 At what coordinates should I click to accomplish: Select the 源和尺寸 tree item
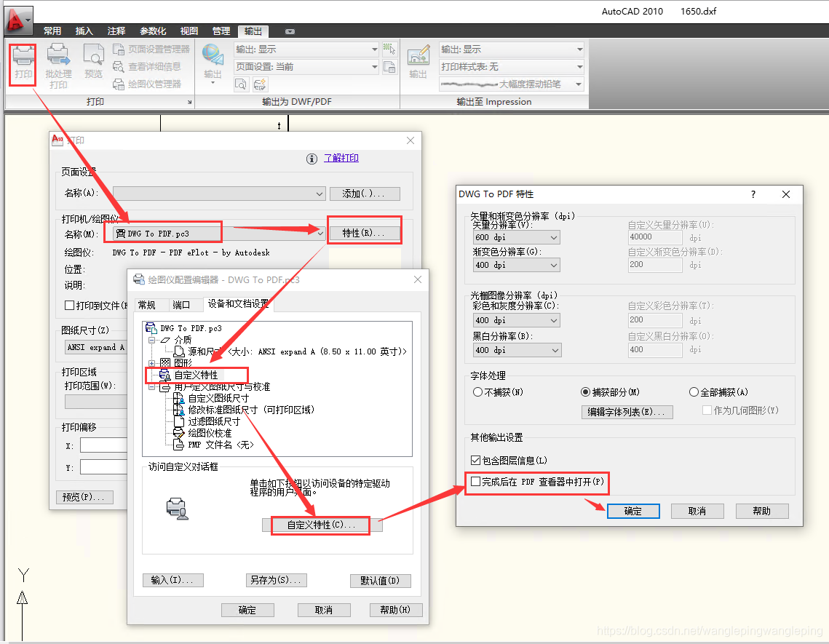pos(290,351)
